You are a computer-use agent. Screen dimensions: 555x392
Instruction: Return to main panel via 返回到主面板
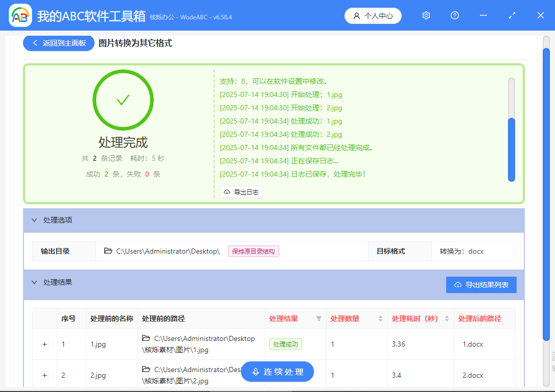(x=58, y=43)
